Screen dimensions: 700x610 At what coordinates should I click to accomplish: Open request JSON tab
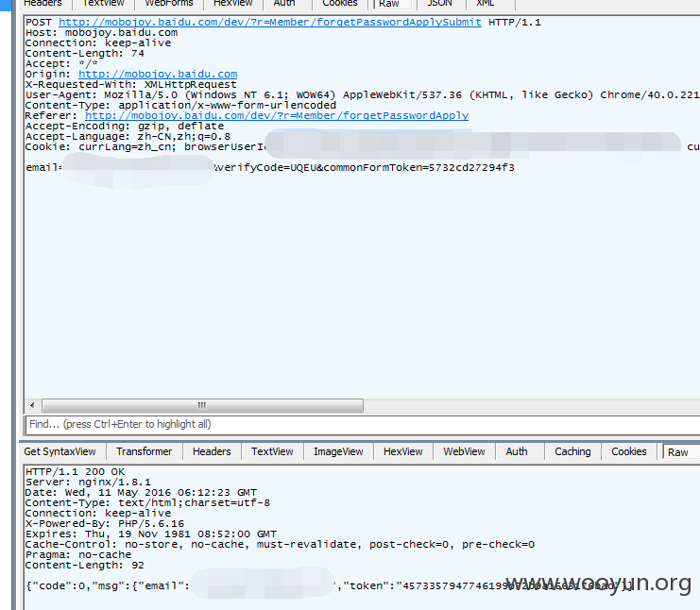pyautogui.click(x=439, y=3)
